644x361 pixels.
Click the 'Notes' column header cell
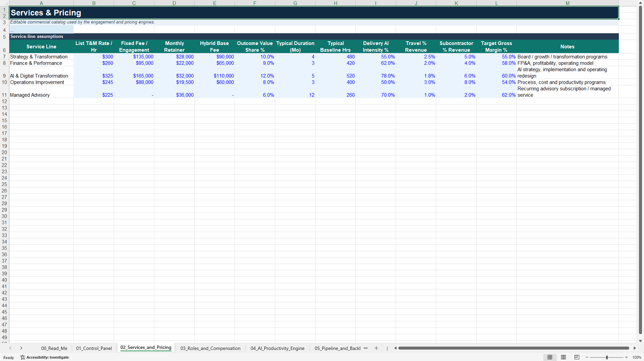coord(567,47)
